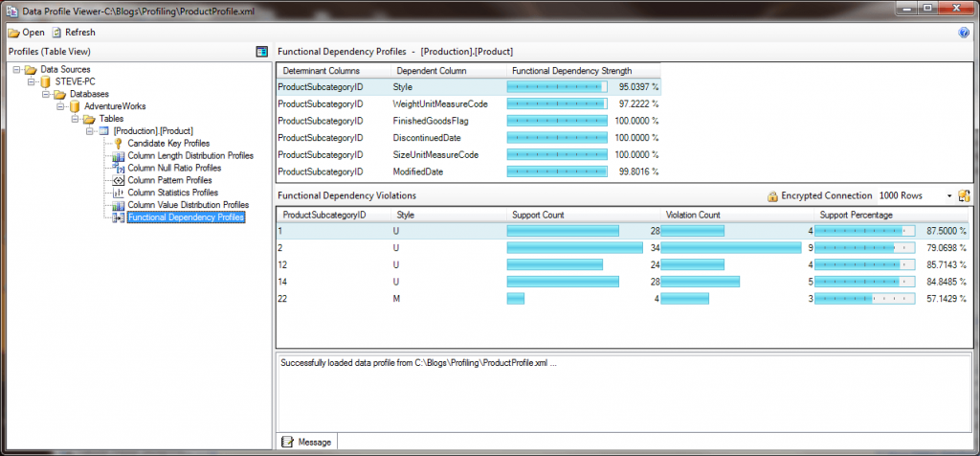This screenshot has height=456, width=980.
Task: Select violation row with ProductSubcategoryID 2
Action: pos(623,248)
